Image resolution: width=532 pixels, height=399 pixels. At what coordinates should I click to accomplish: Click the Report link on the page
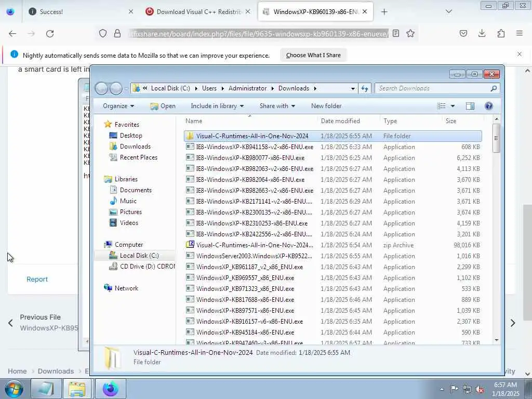pyautogui.click(x=37, y=279)
